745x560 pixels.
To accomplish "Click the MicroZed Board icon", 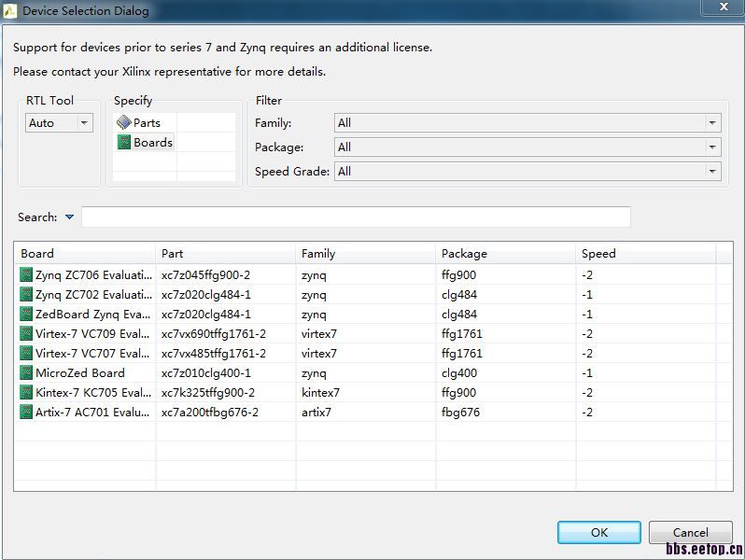I will (26, 372).
